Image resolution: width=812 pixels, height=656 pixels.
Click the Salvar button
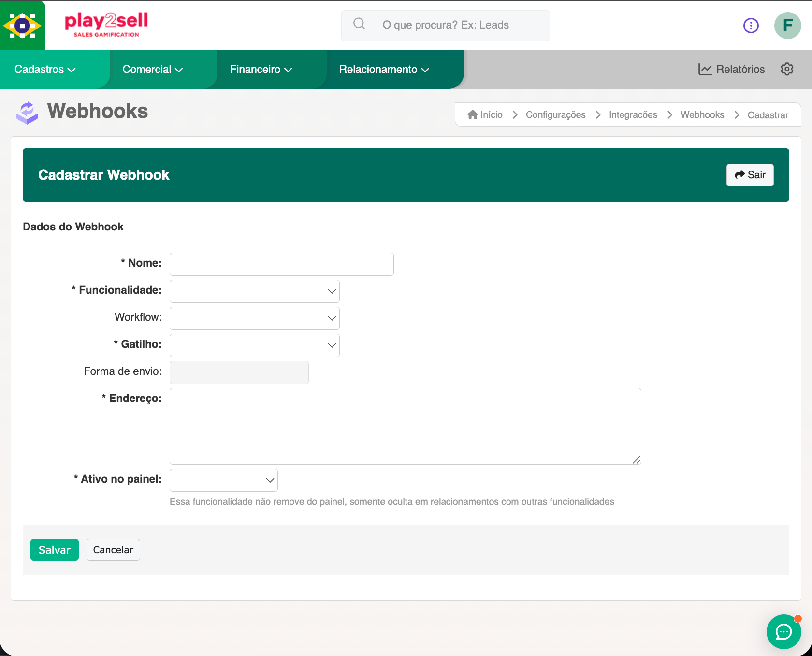[x=54, y=550]
